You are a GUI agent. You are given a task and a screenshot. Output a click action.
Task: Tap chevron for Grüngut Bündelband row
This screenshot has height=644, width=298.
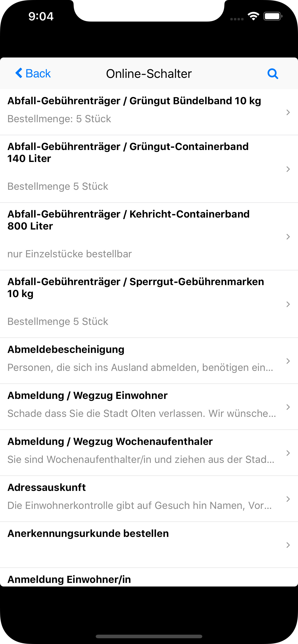point(288,112)
